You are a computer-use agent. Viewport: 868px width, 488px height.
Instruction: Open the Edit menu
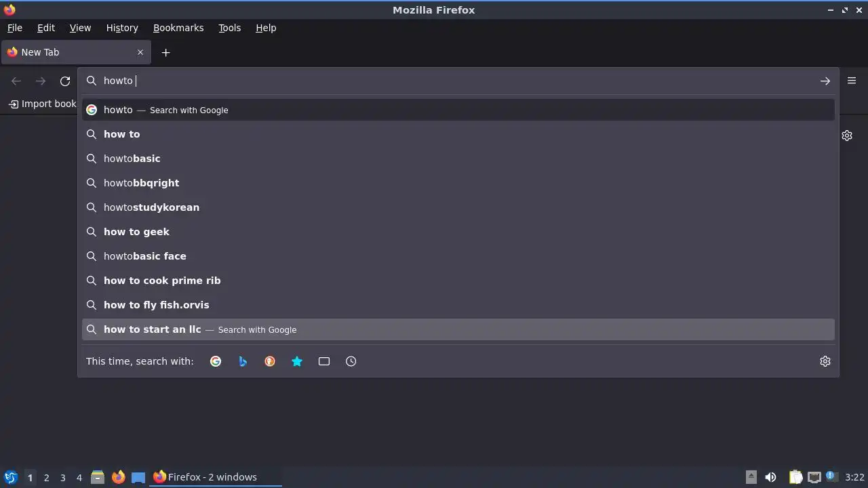tap(46, 28)
